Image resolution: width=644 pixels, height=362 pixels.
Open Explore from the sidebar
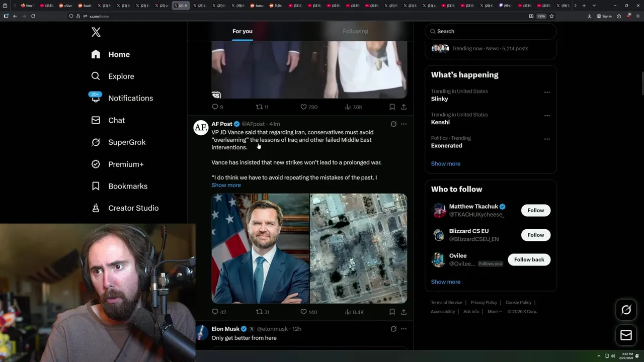point(113,76)
